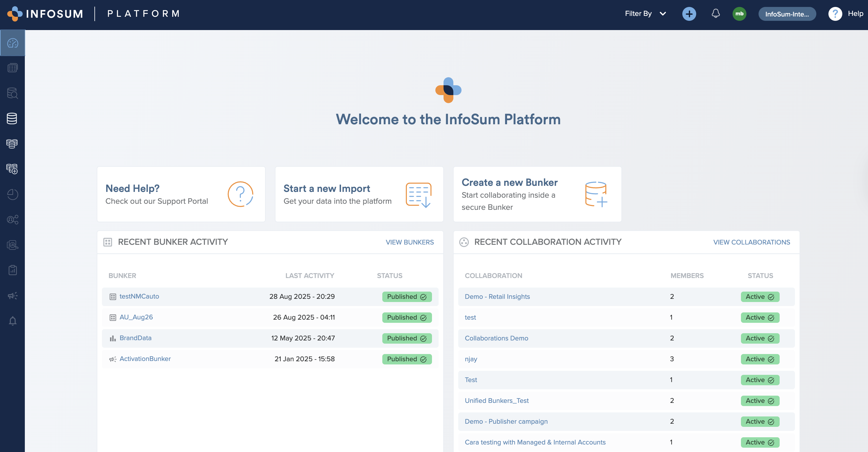Open the sidebar bell notifications icon
The image size is (868, 452).
pos(12,321)
